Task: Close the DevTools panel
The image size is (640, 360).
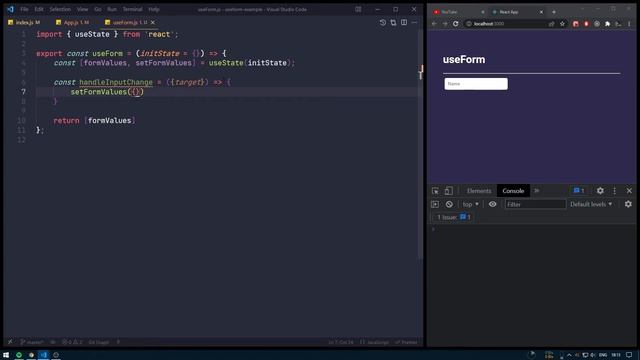Action: tap(629, 191)
